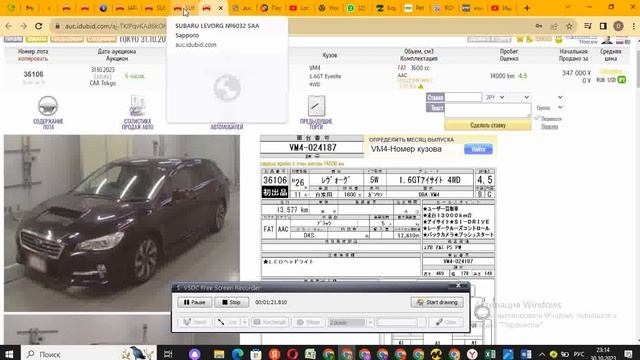Viewport: 640px width, 360px height.
Task: Show hidden system tray icons
Action: coord(542,354)
